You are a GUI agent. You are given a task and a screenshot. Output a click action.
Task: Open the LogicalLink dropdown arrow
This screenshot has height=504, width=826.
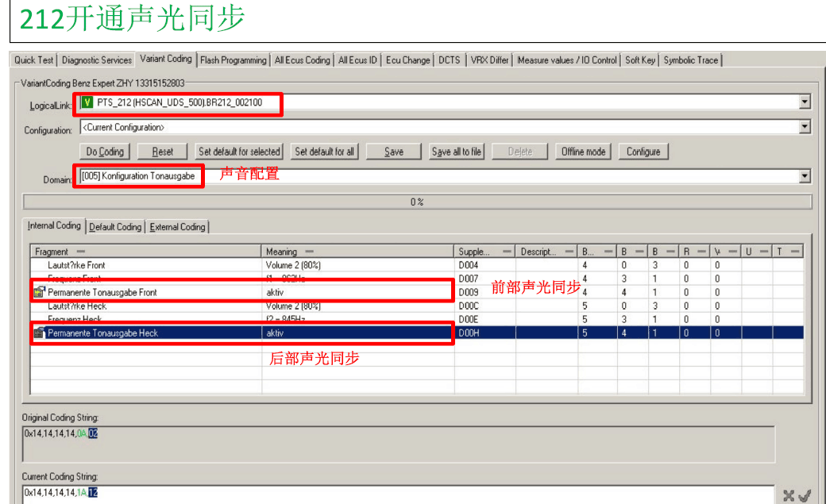click(x=805, y=102)
